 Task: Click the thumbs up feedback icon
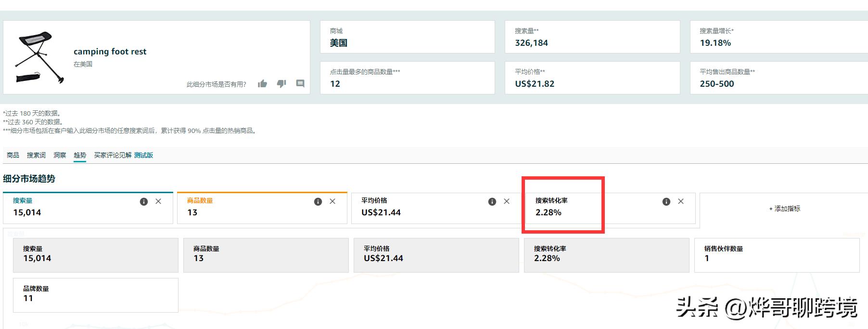pos(262,84)
